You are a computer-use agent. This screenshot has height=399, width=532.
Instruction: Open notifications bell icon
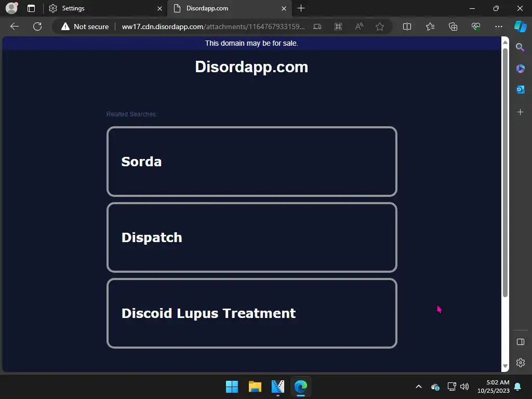[x=518, y=387]
